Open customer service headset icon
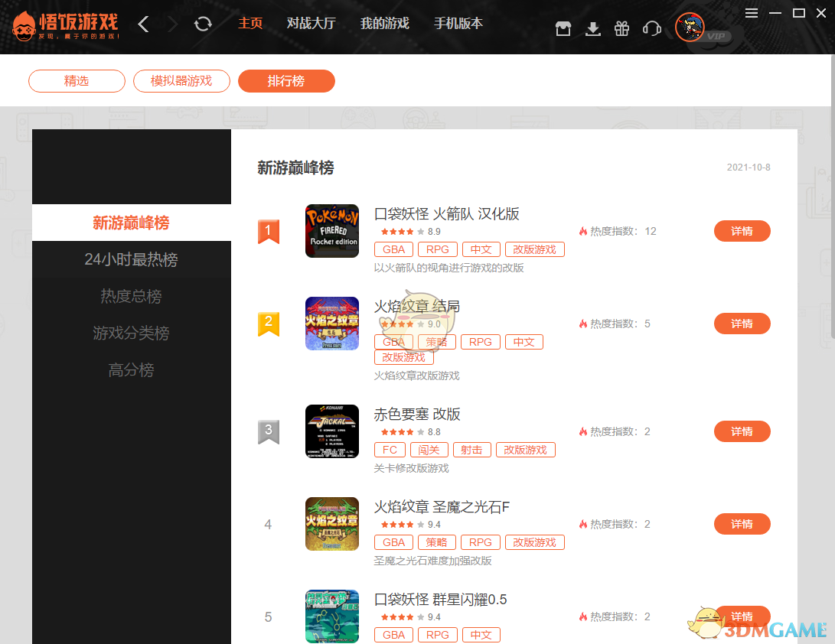 pyautogui.click(x=652, y=28)
